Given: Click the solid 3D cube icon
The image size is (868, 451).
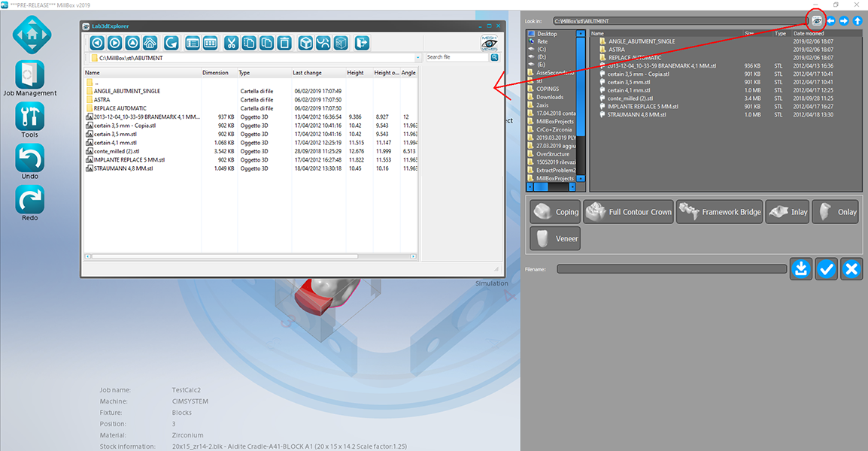Looking at the screenshot, I should click(x=305, y=43).
